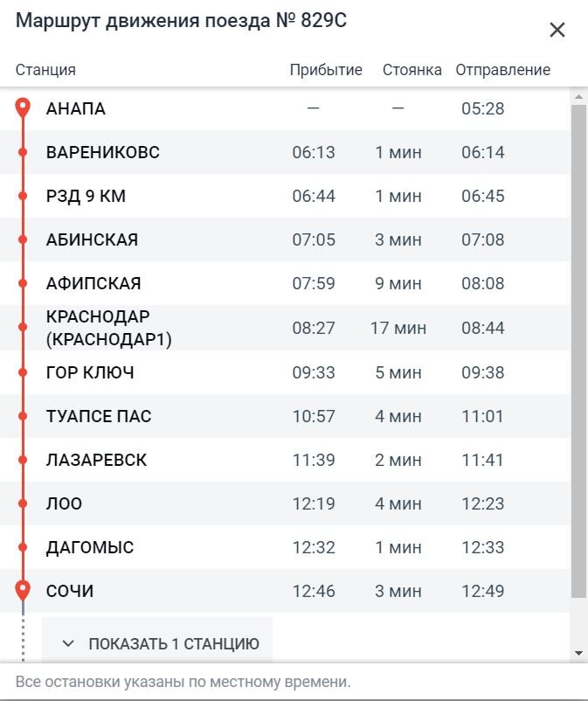Click the Отправление column header

pos(502,70)
